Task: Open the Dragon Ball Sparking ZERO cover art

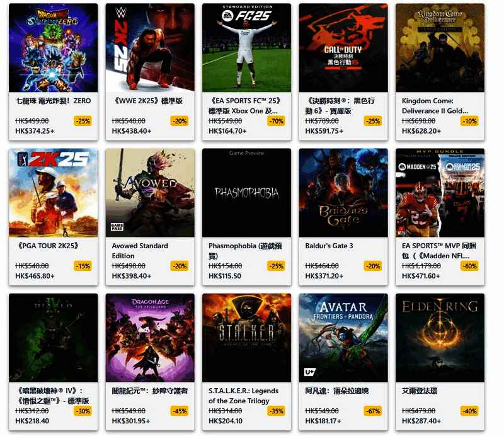Action: tap(54, 48)
